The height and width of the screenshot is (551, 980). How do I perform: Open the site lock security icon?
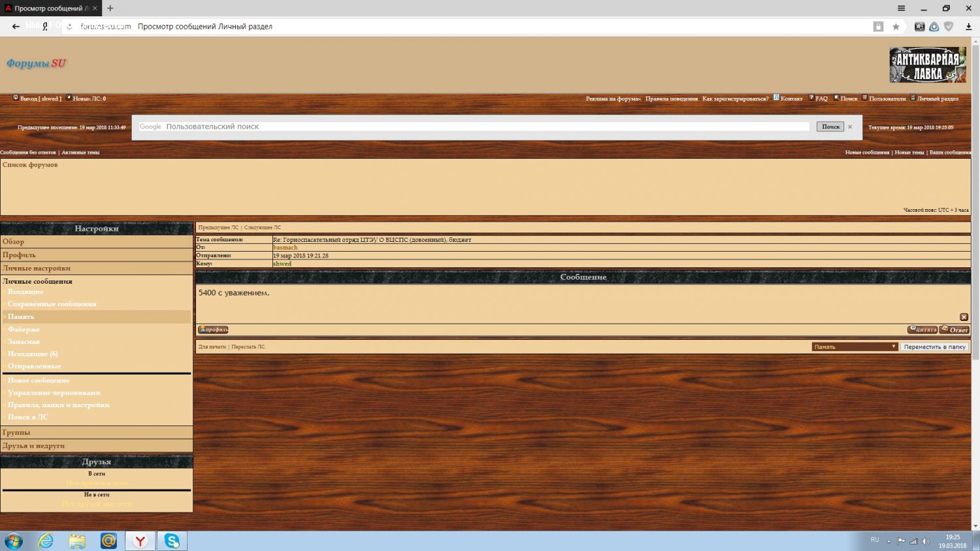click(878, 27)
